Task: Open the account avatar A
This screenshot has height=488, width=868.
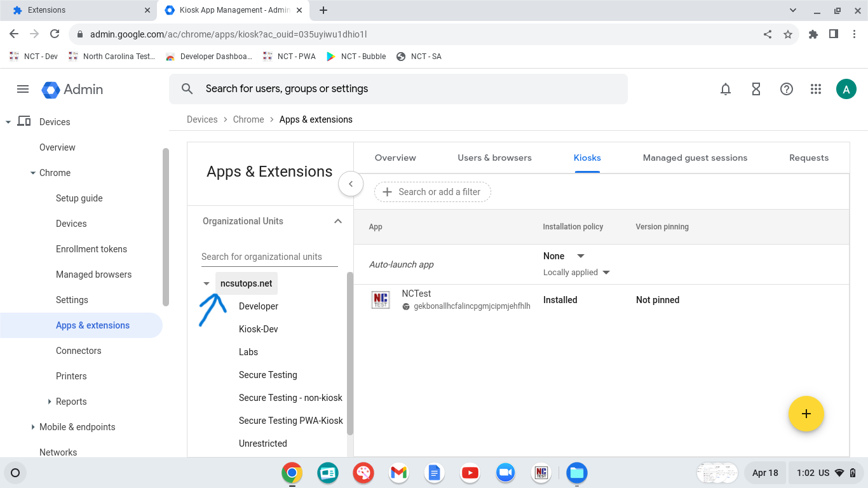Action: coord(846,90)
